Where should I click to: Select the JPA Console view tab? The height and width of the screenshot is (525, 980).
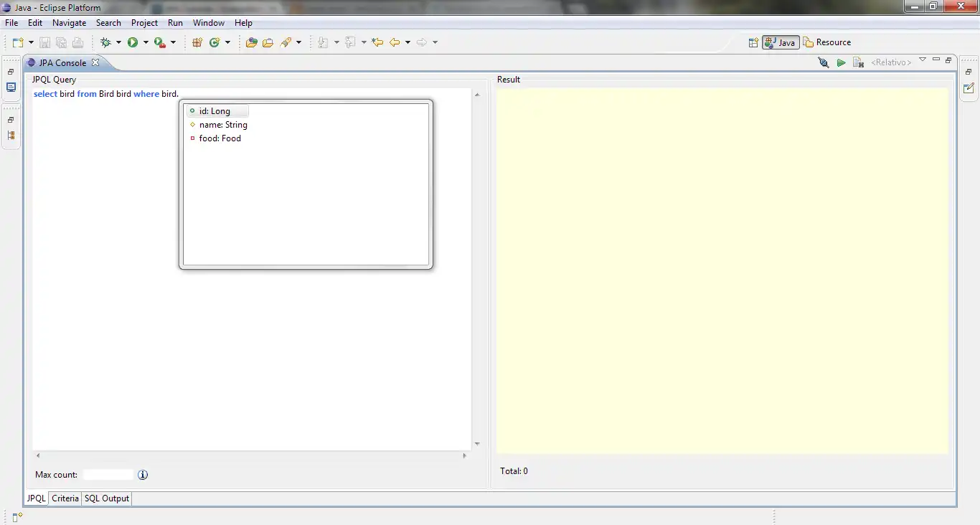[x=62, y=62]
